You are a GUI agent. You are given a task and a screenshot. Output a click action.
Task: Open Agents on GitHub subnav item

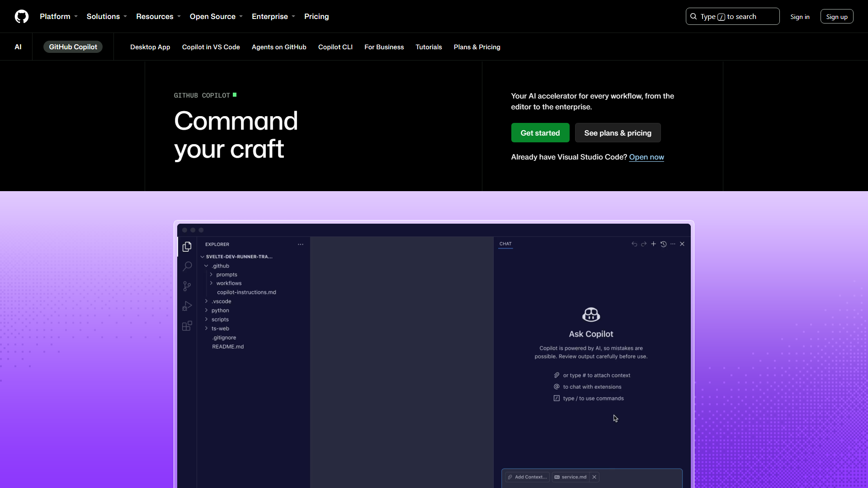coord(279,47)
